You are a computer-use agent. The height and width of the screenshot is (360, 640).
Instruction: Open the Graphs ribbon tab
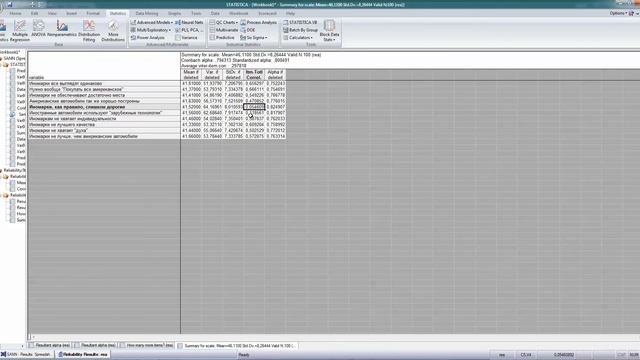[x=174, y=13]
